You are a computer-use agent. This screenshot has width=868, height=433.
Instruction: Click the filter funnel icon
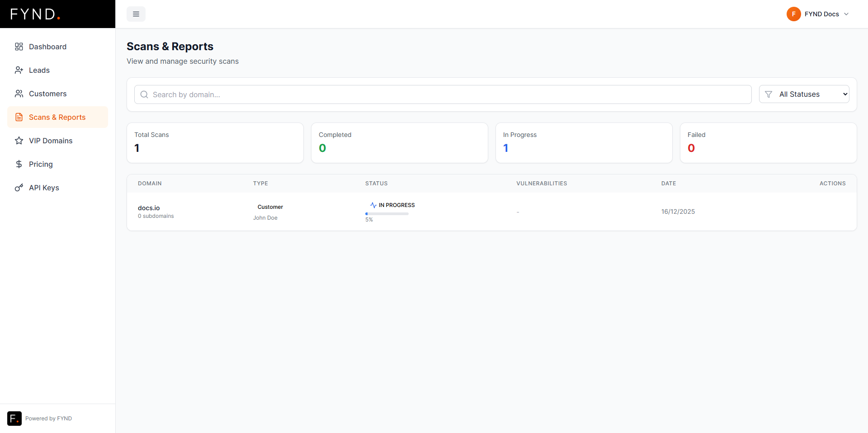[769, 94]
